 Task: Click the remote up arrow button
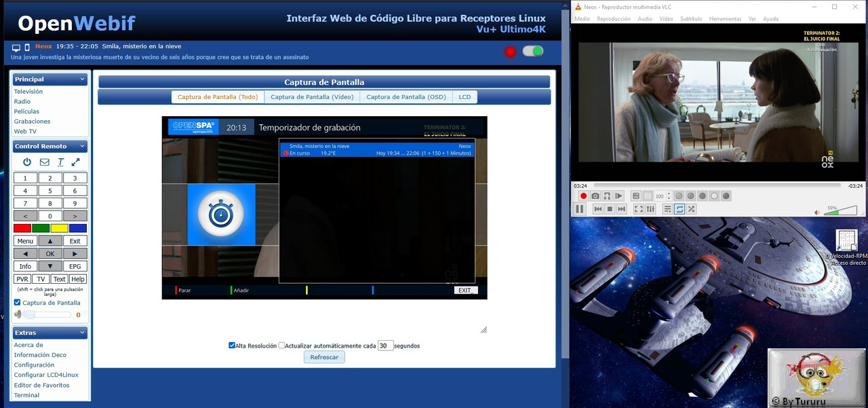click(x=50, y=241)
